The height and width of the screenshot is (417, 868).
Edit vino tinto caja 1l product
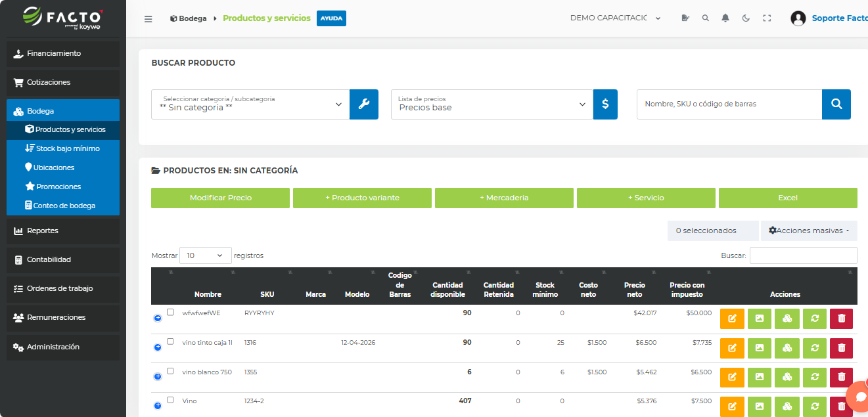(x=733, y=348)
